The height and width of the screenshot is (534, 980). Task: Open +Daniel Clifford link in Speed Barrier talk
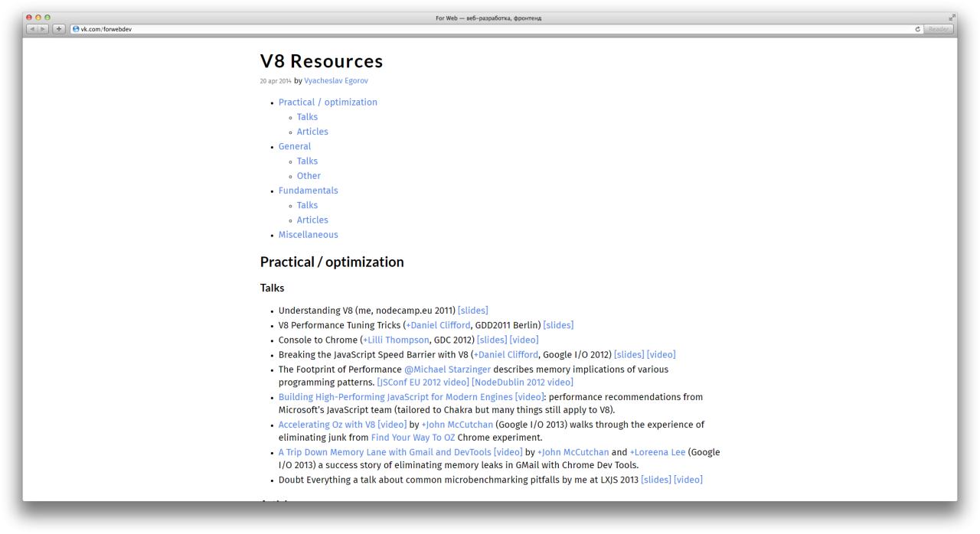pos(505,354)
